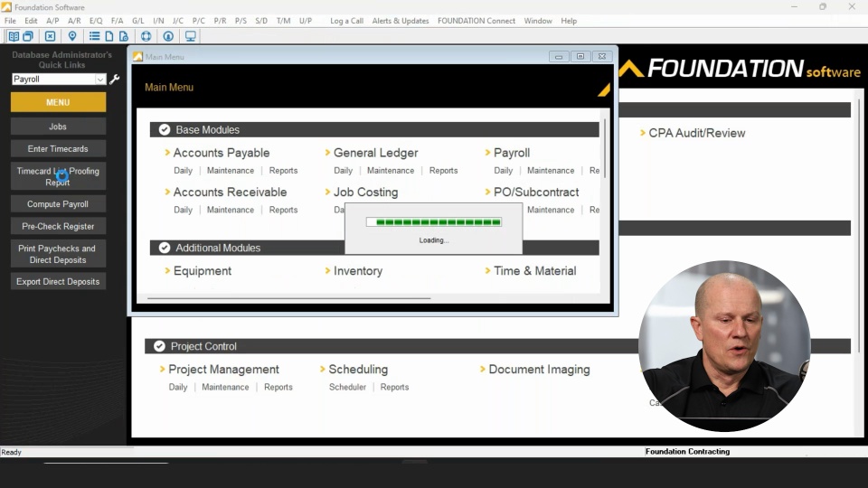Screen dimensions: 868x488
Task: Open the A/P menu
Action: 52,21
